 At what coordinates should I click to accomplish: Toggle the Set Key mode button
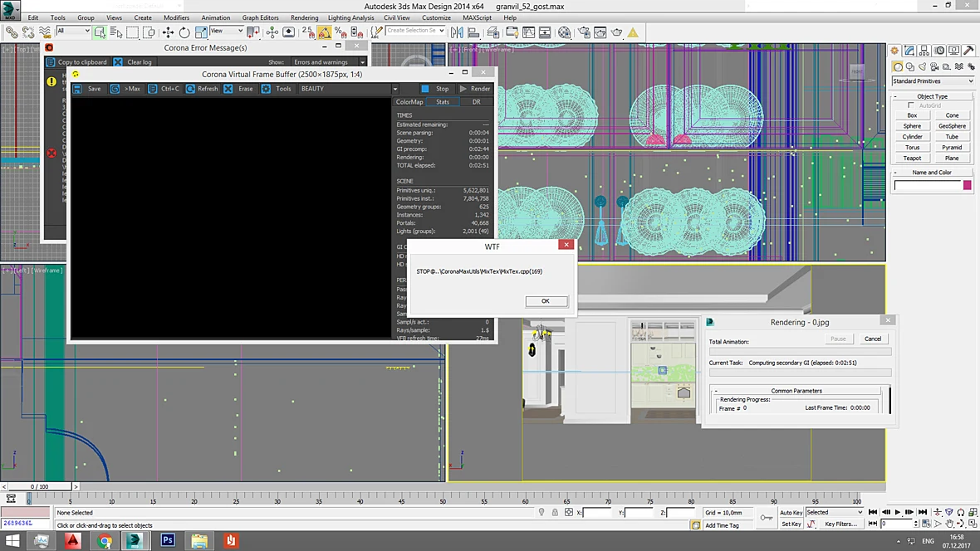point(791,524)
